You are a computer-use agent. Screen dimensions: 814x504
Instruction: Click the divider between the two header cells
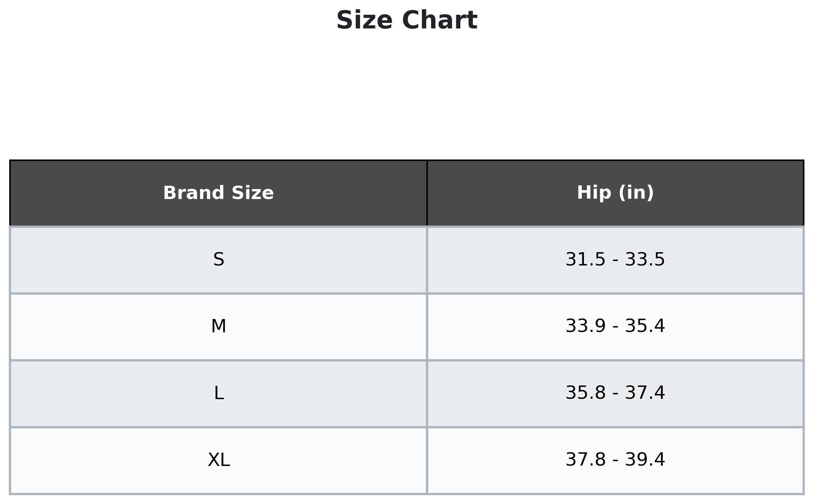tap(427, 193)
